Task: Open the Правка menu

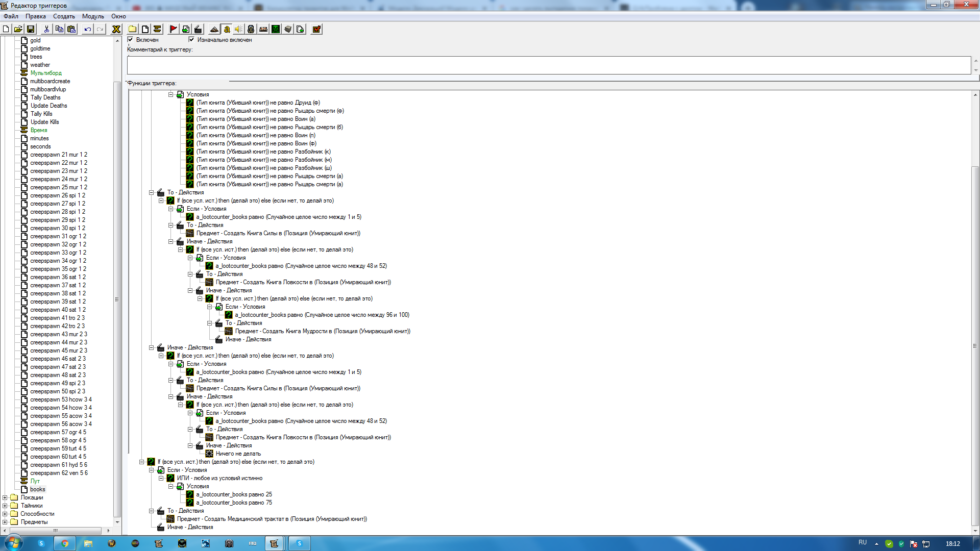Action: point(36,16)
